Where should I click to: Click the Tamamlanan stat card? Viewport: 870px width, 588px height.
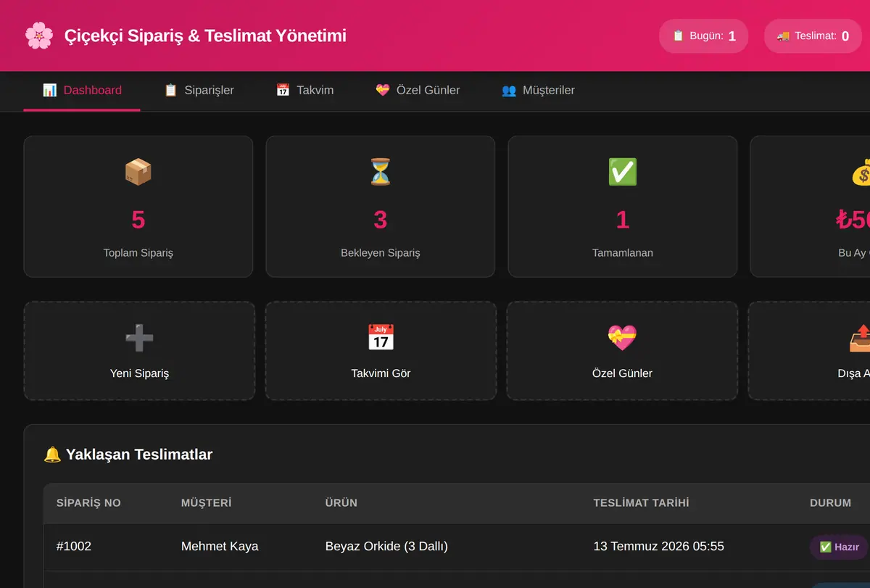(x=623, y=207)
